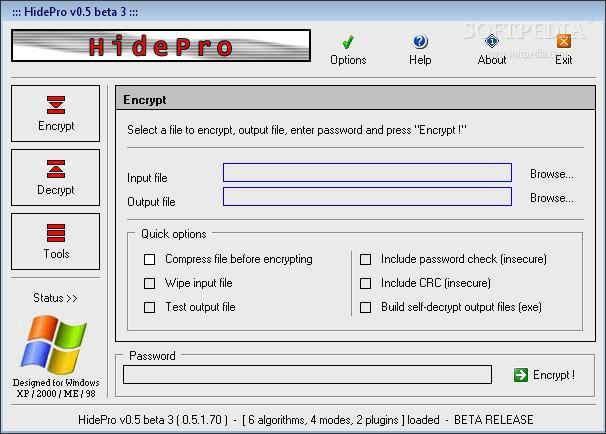Image resolution: width=606 pixels, height=434 pixels.
Task: Click the orange Exit icon
Action: pyautogui.click(x=563, y=50)
